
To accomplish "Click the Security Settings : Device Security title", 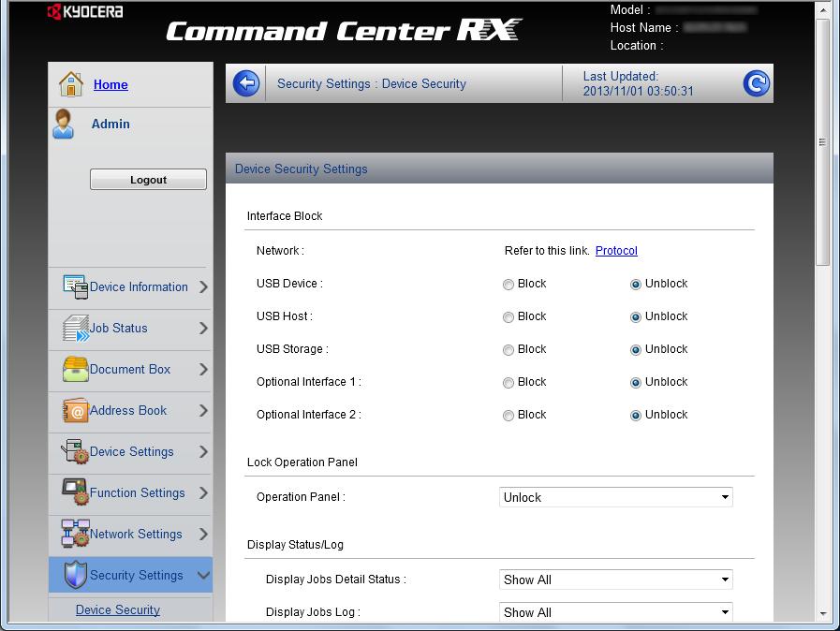I will tap(371, 83).
